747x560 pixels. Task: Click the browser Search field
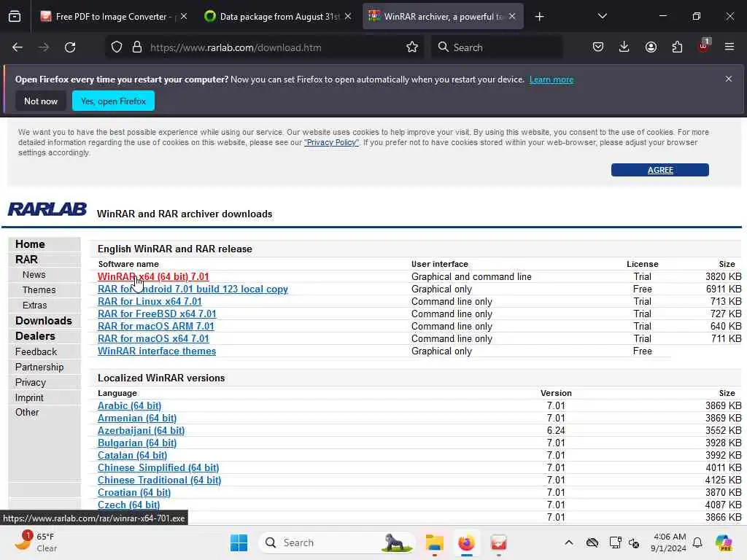click(496, 47)
